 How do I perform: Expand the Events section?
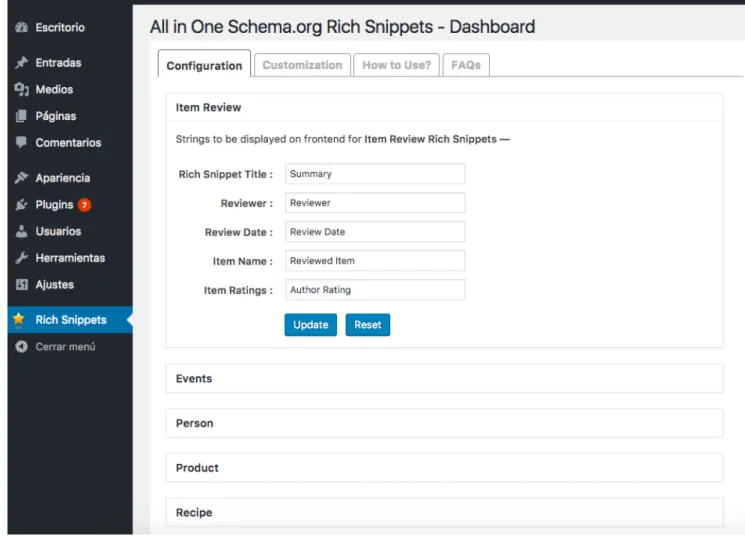tap(444, 378)
